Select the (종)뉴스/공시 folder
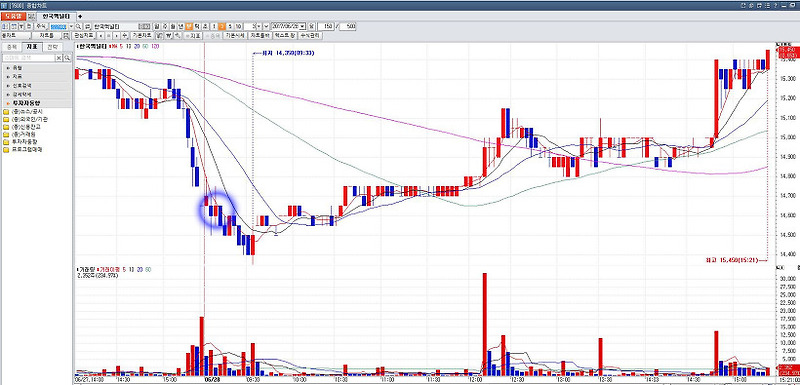 [23, 112]
